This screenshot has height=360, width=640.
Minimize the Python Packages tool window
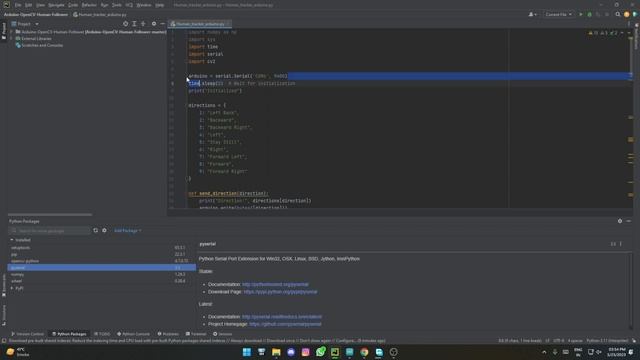tap(629, 221)
